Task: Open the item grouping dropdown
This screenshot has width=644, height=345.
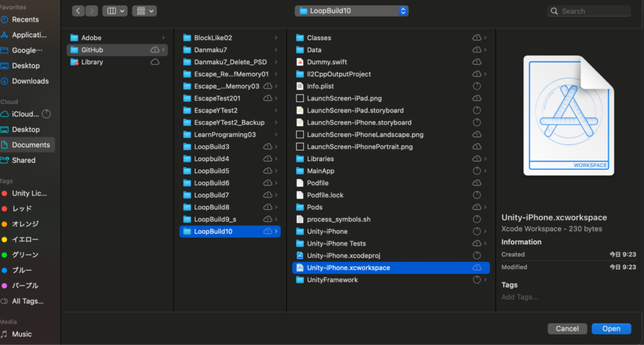Action: pos(144,11)
